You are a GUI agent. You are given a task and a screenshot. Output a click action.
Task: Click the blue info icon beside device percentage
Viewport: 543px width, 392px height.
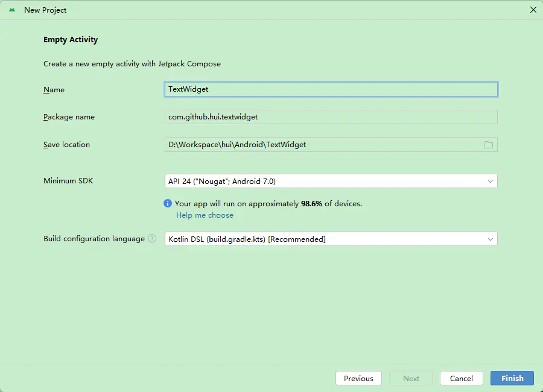click(168, 204)
